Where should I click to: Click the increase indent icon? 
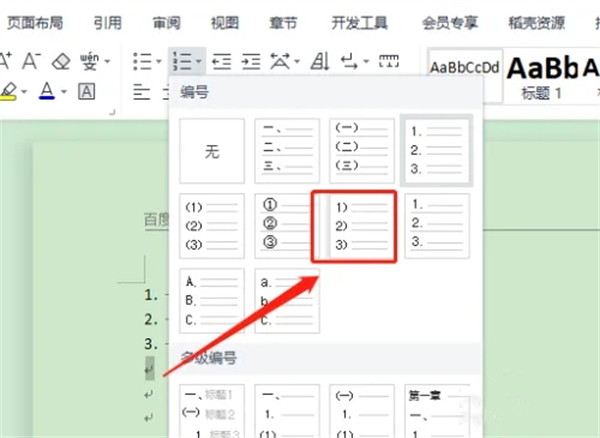[x=251, y=61]
